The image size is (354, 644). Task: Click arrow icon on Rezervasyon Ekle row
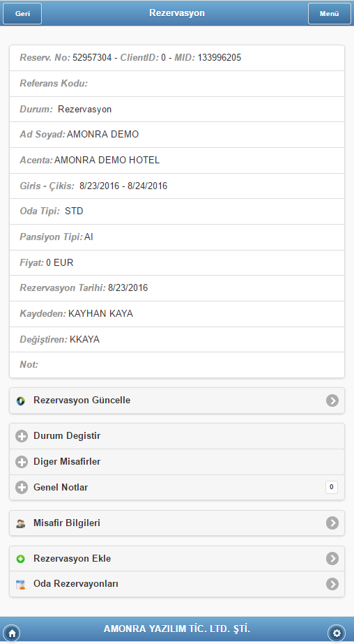[x=332, y=559]
